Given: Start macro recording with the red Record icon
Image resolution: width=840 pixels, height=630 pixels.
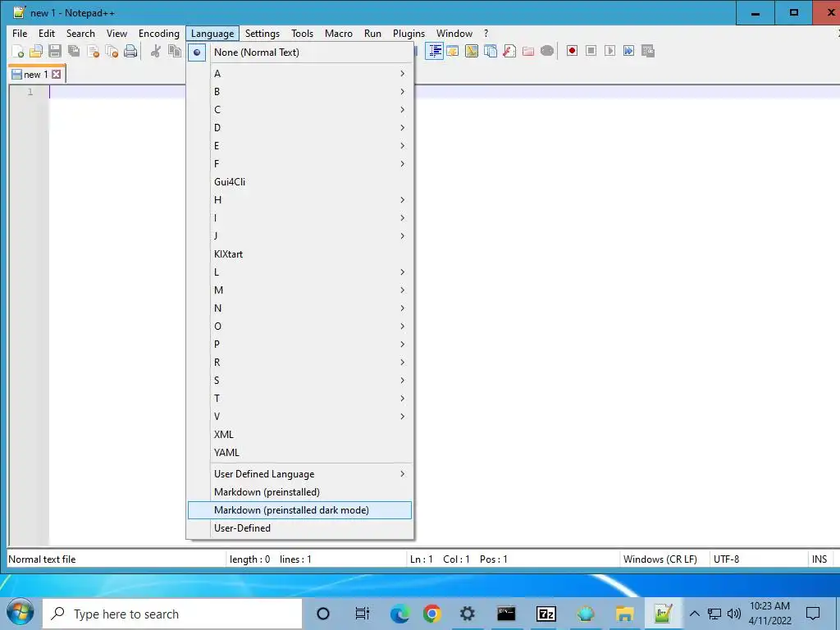Looking at the screenshot, I should (572, 51).
